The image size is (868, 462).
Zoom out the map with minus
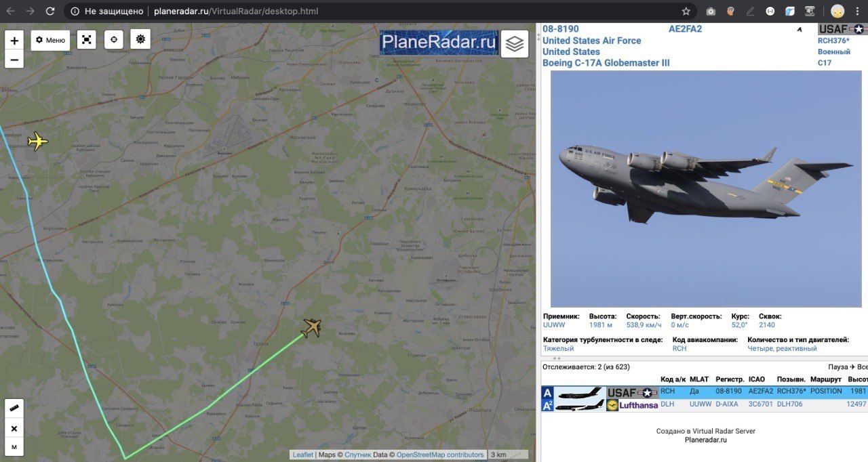(14, 60)
